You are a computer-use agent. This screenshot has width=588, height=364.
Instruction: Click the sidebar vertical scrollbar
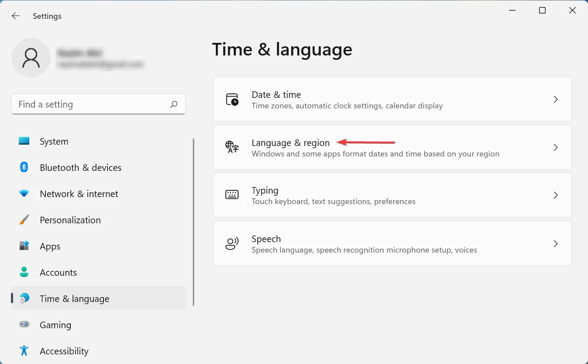[194, 222]
